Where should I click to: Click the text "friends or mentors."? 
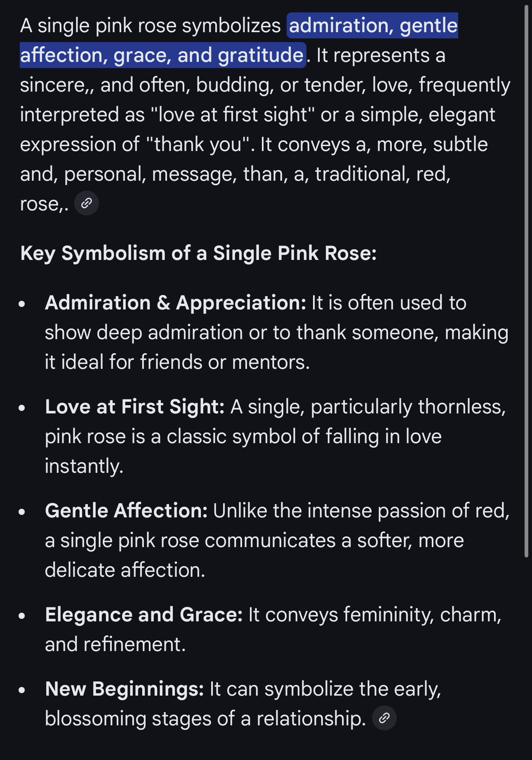pos(225,362)
